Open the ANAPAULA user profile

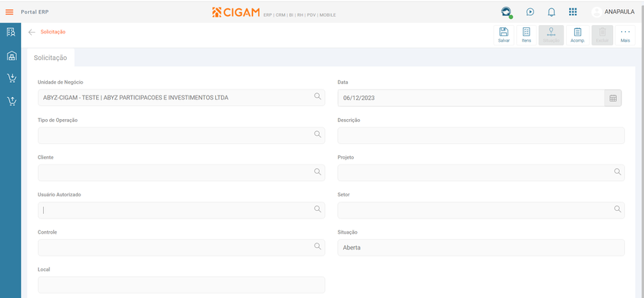[x=613, y=12]
